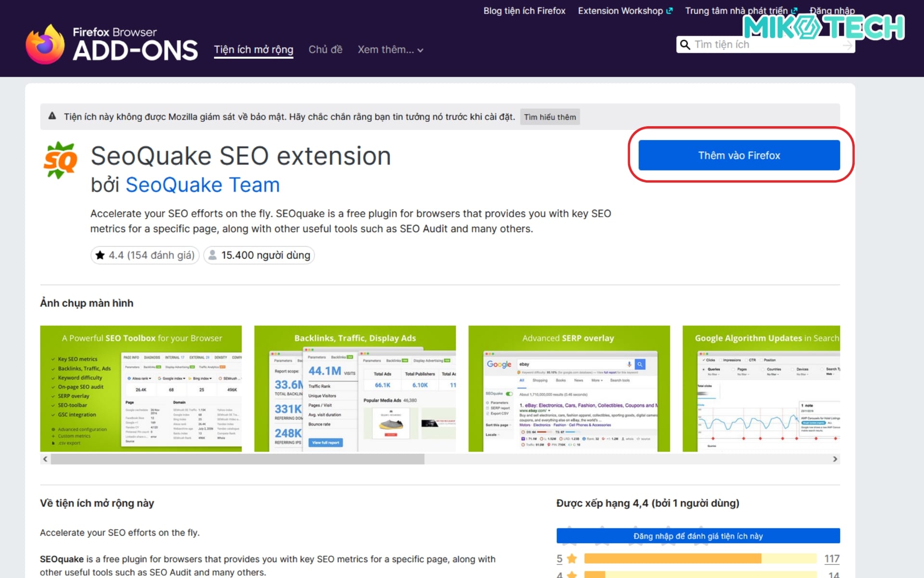The width and height of the screenshot is (924, 578).
Task: Collapse the carousel back using the left chevron
Action: [44, 459]
